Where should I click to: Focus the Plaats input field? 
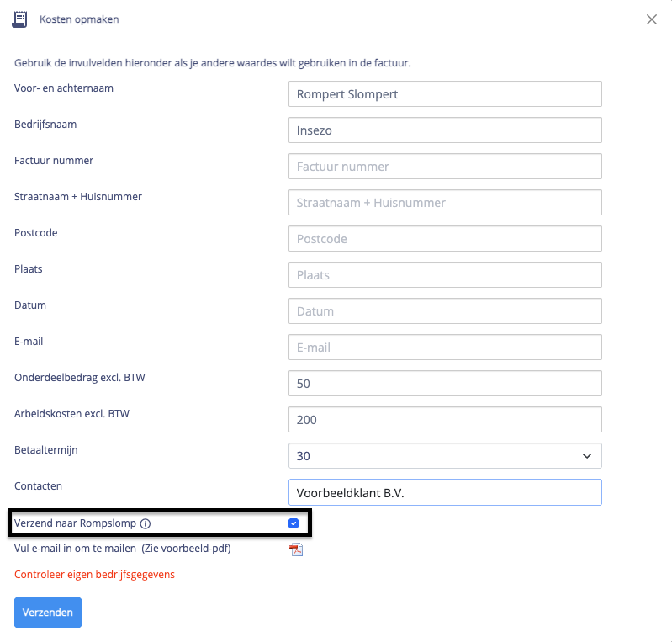445,274
